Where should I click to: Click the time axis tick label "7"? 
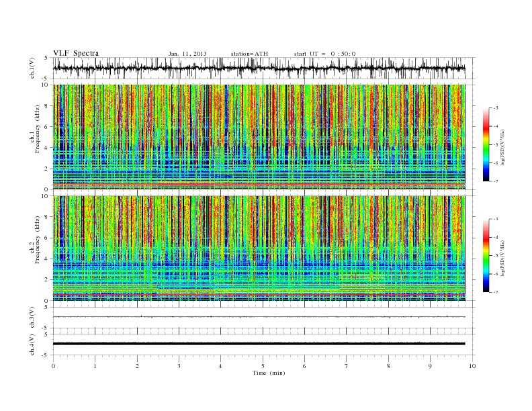point(347,366)
